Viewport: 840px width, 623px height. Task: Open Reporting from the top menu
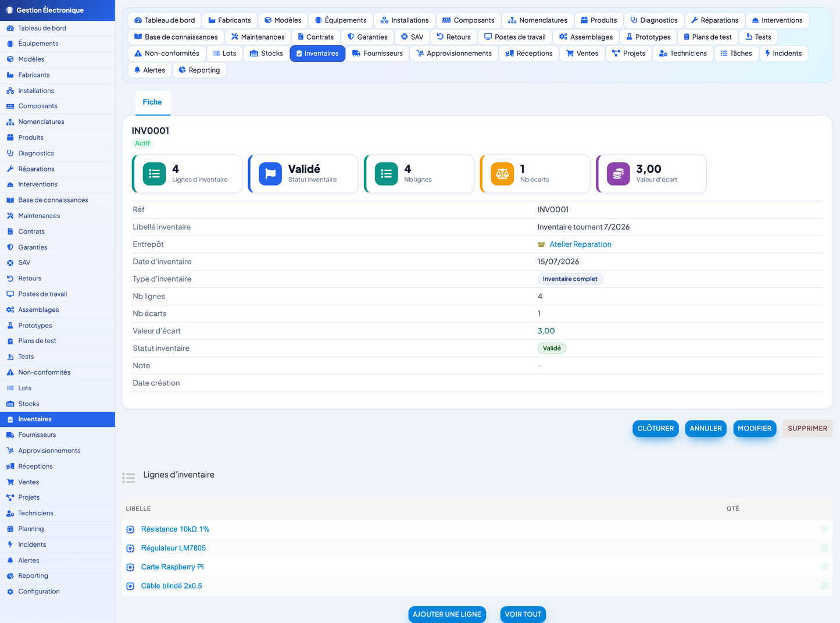199,70
